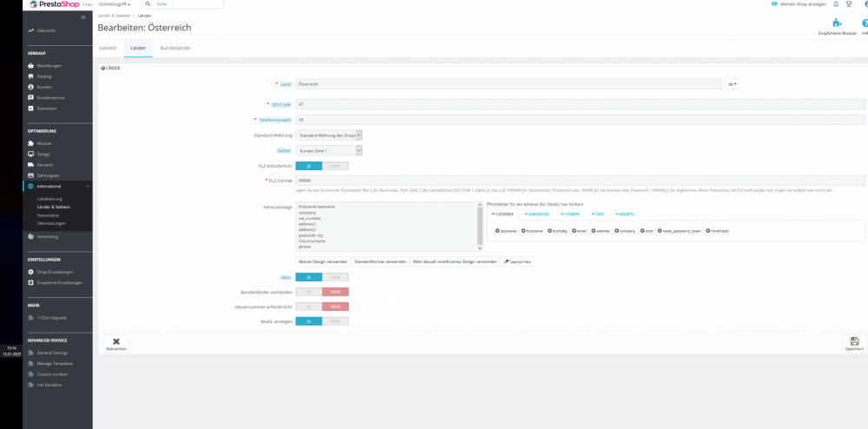Open Advertising icon in sidebar
Image resolution: width=868 pixels, height=429 pixels.
(x=31, y=236)
